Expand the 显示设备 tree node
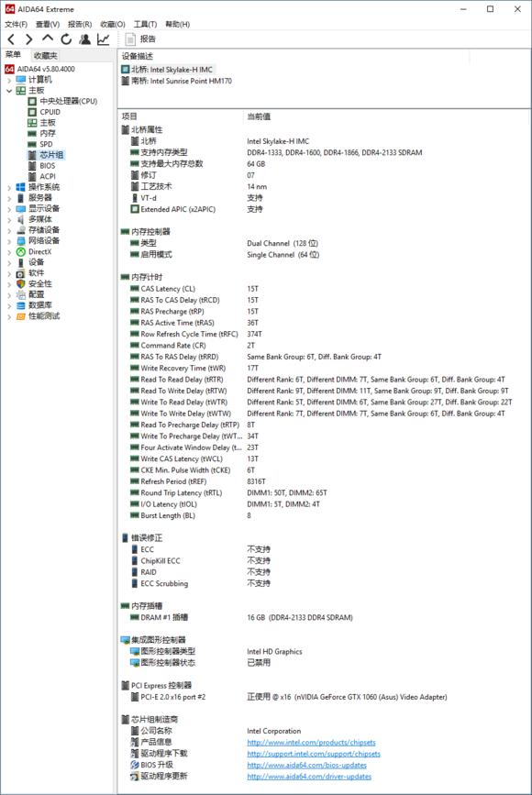 [9, 208]
